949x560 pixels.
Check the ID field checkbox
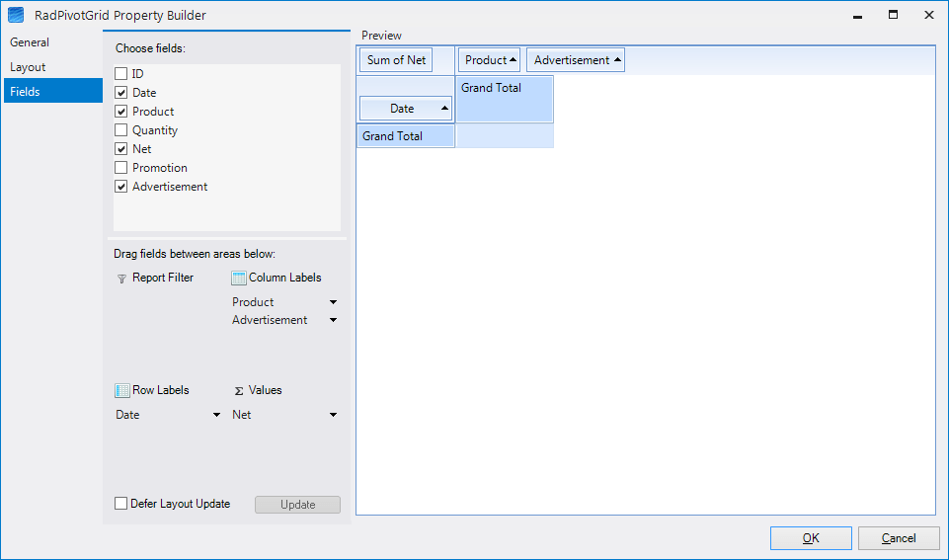pos(121,74)
